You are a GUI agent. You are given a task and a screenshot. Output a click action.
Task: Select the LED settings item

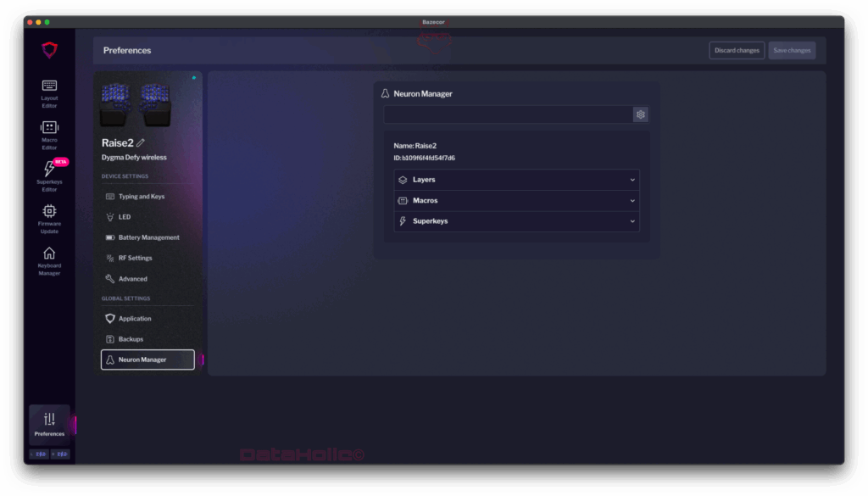pos(124,217)
